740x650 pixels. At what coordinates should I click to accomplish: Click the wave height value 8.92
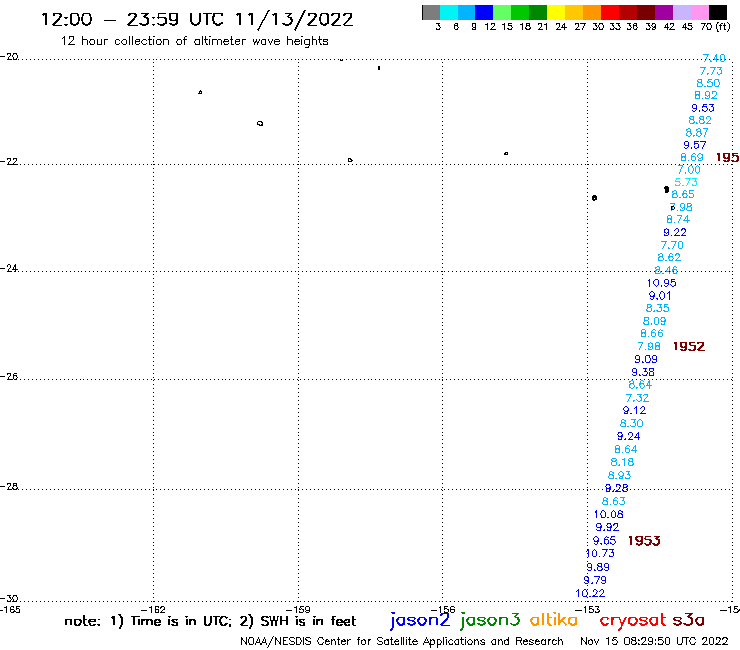706,95
